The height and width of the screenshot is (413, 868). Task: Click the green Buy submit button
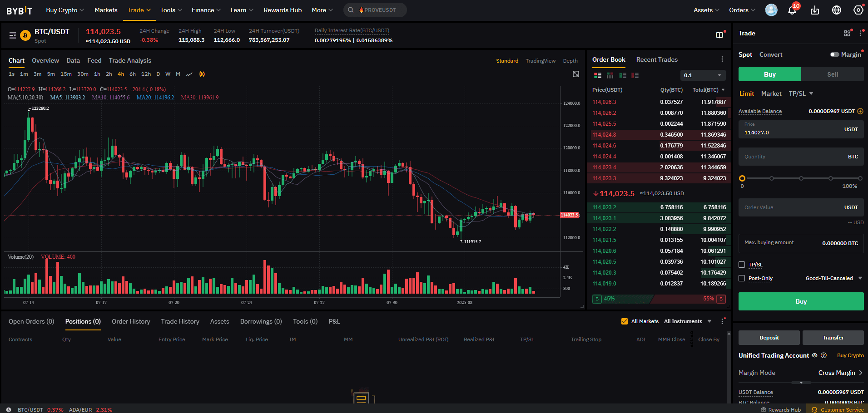pos(801,301)
